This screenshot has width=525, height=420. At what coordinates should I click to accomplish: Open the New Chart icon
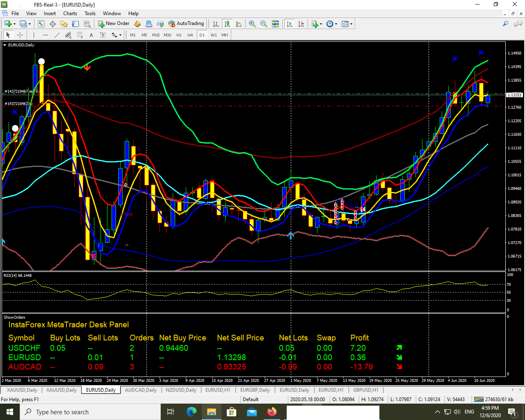pyautogui.click(x=8, y=24)
